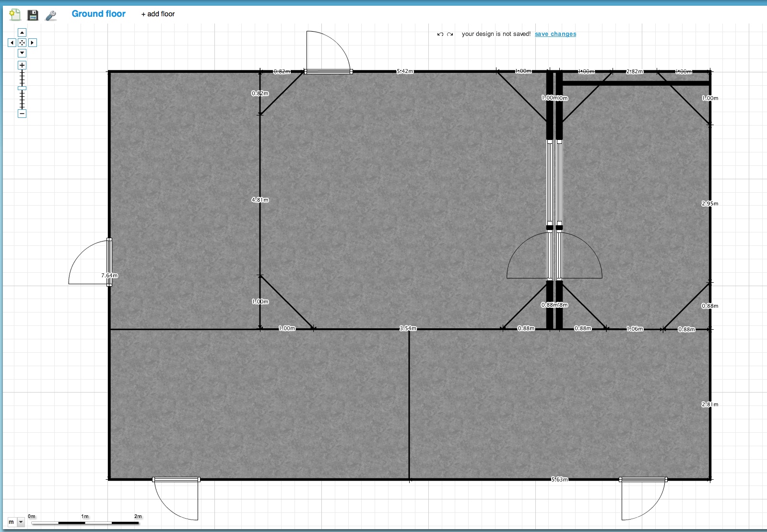Image resolution: width=767 pixels, height=532 pixels.
Task: Click the 5.63m dimension label
Action: (x=559, y=479)
